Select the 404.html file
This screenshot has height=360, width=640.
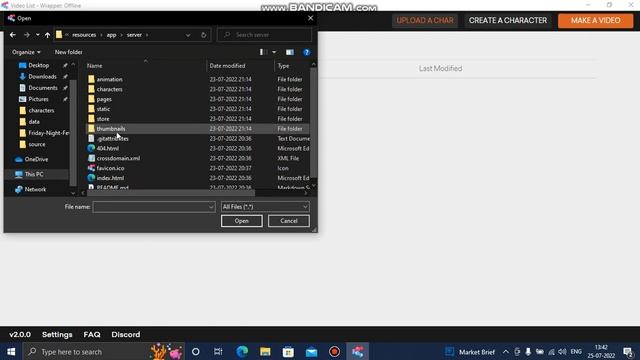pyautogui.click(x=108, y=149)
